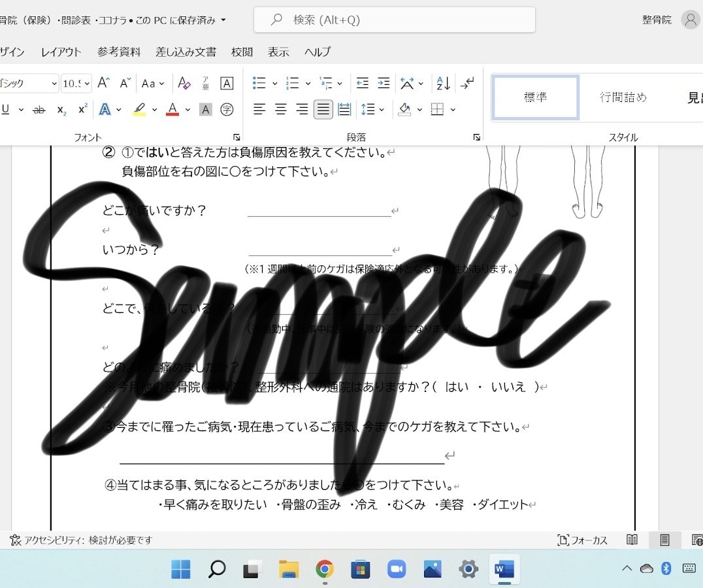Apply distributed alignment
The width and height of the screenshot is (703, 588).
pyautogui.click(x=344, y=109)
